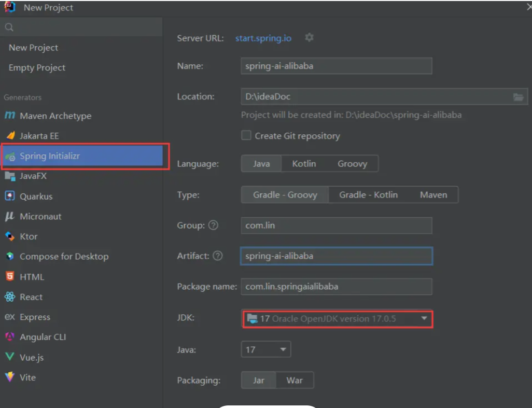Select the React generator label
Image resolution: width=532 pixels, height=408 pixels.
pyautogui.click(x=31, y=297)
